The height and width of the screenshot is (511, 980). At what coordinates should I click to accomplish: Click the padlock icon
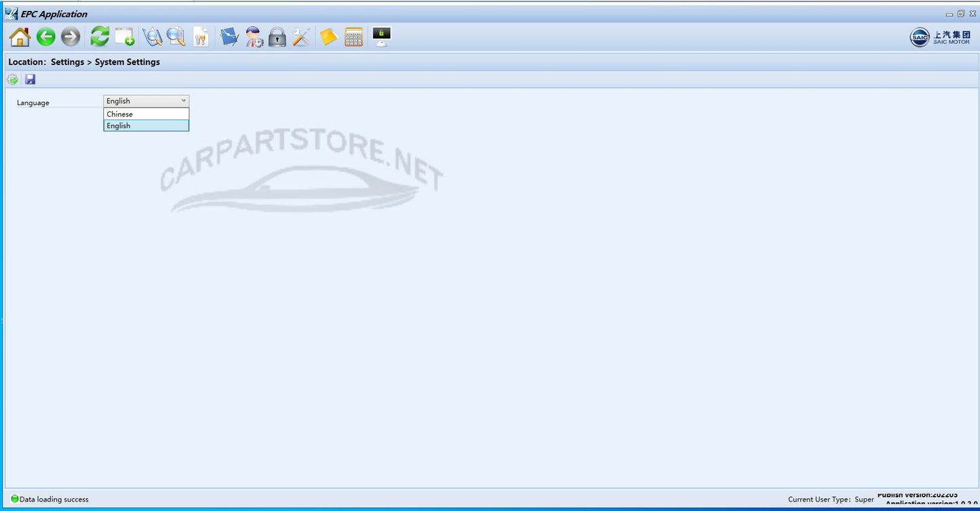[277, 37]
